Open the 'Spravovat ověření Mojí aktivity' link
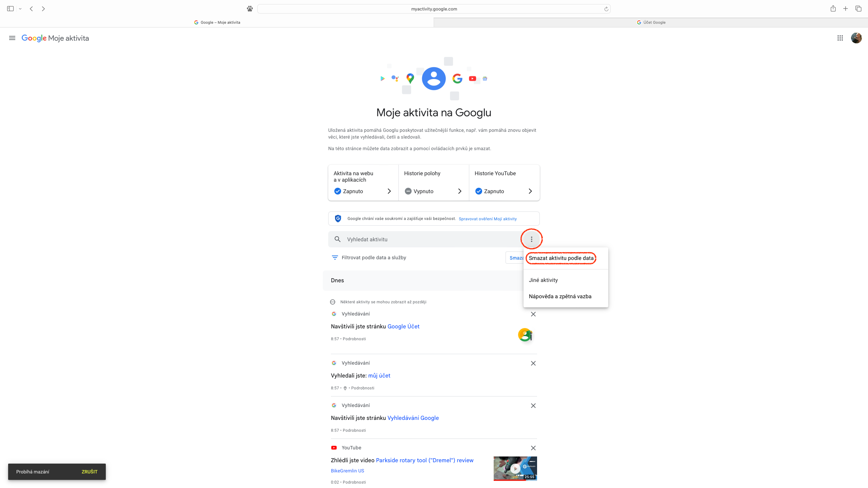 (488, 219)
